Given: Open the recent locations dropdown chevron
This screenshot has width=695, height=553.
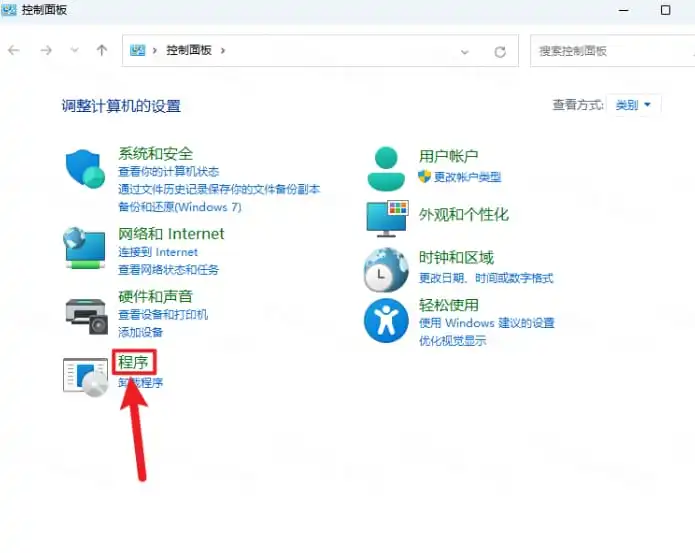Looking at the screenshot, I should click(74, 50).
